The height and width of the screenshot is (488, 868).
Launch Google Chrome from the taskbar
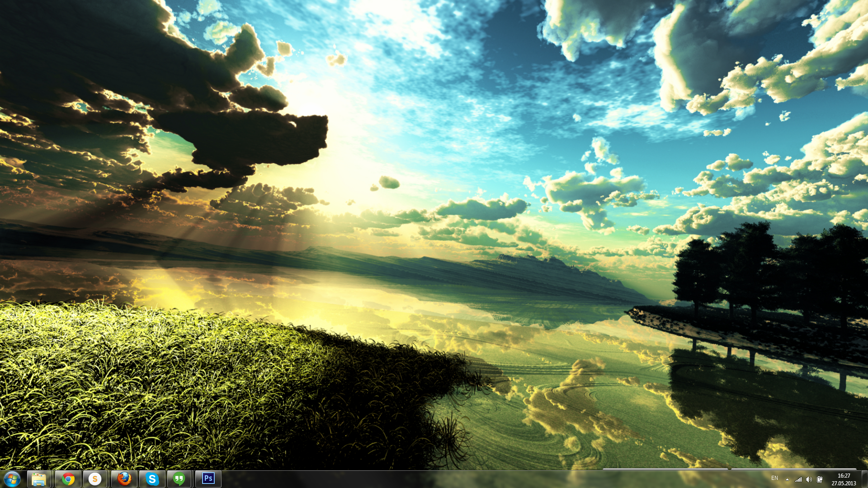[x=68, y=479]
